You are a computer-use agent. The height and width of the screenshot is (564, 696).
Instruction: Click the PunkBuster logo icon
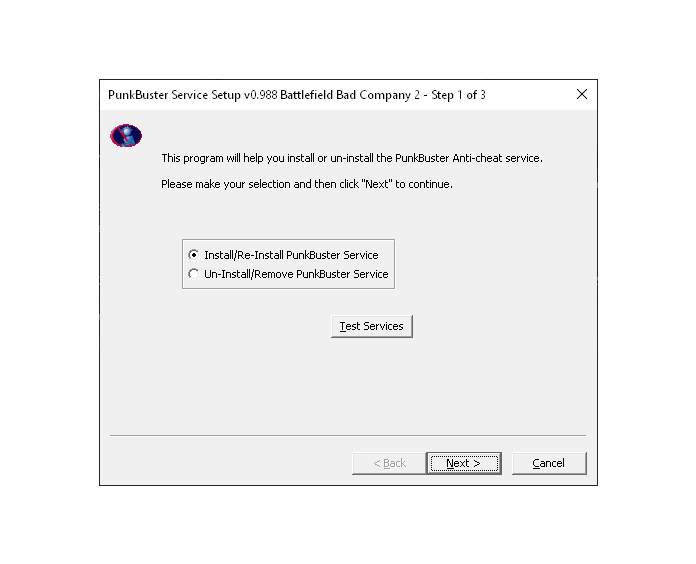tap(126, 135)
